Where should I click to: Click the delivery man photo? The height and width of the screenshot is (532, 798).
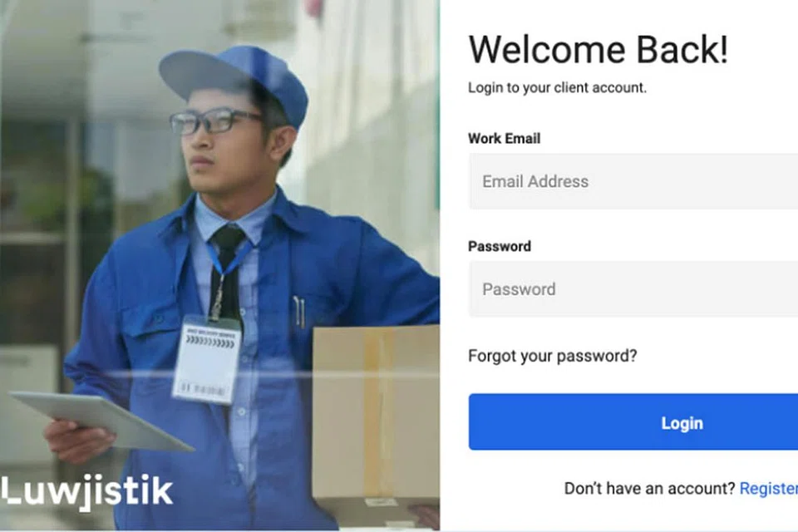coord(219,264)
